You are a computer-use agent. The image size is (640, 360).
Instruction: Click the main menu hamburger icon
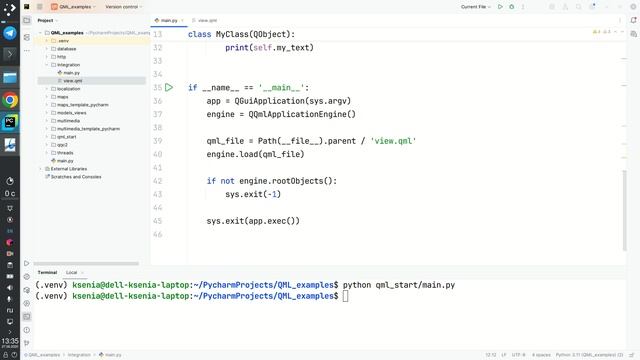pyautogui.click(x=40, y=7)
